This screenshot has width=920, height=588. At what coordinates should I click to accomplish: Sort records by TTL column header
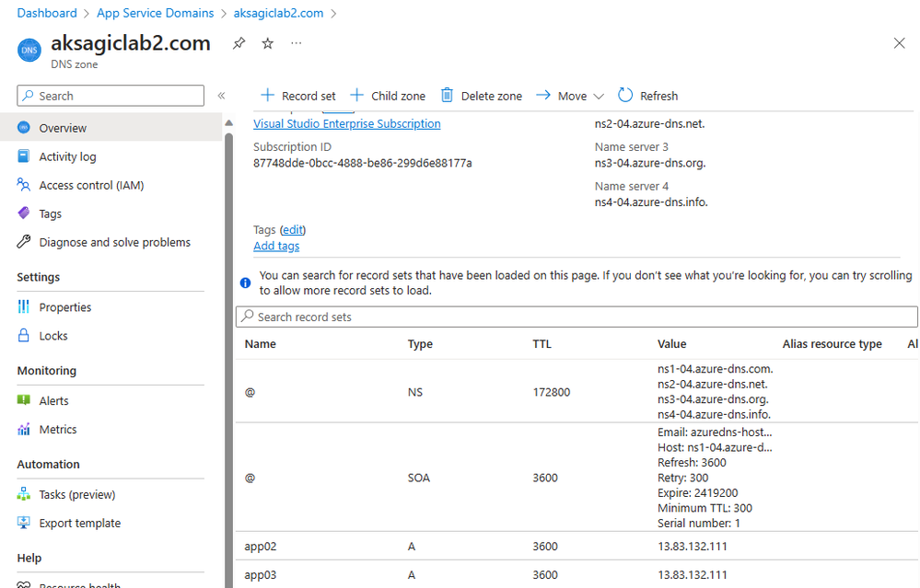coord(542,344)
